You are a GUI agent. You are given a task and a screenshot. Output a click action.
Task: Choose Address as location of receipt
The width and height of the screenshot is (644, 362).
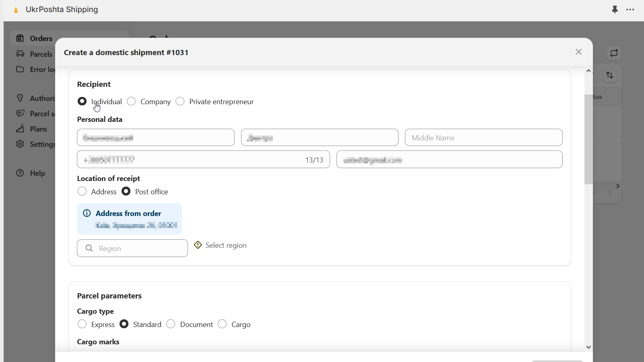point(82,191)
